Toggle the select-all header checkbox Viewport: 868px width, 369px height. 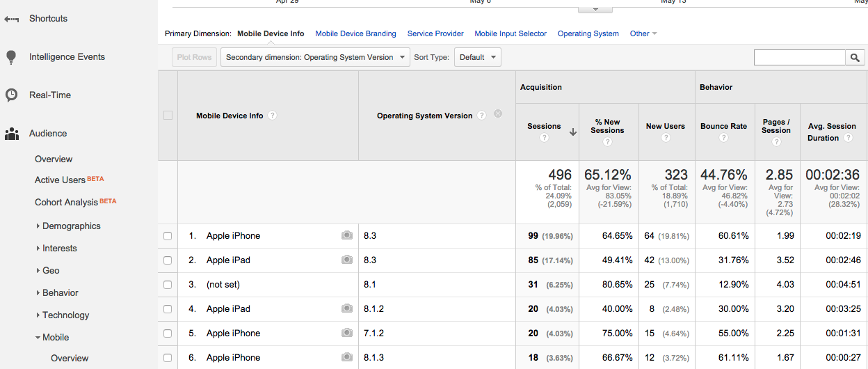point(168,116)
